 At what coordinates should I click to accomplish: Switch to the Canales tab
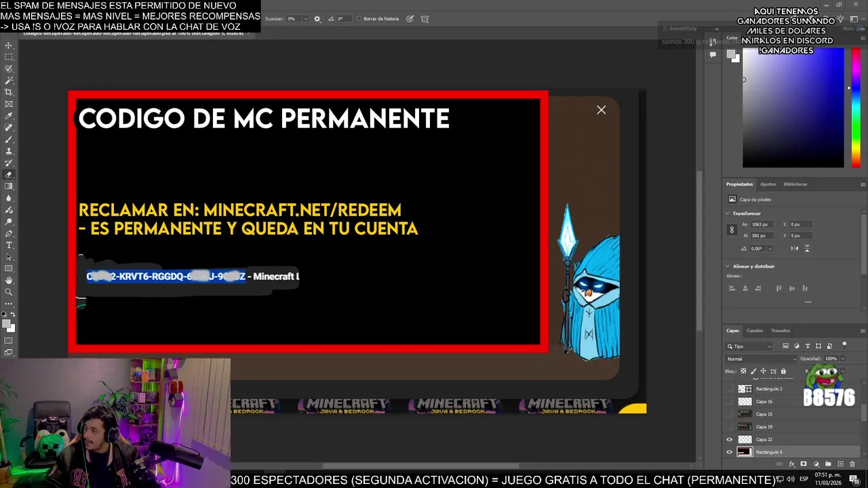pos(755,331)
